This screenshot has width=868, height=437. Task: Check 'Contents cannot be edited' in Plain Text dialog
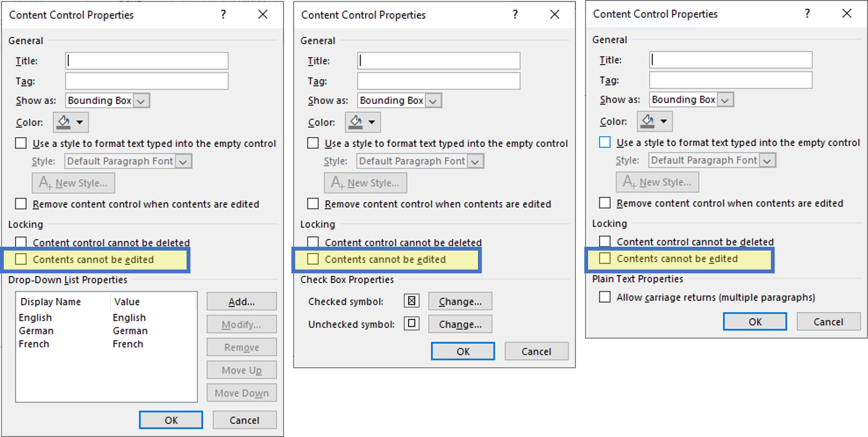(x=605, y=258)
